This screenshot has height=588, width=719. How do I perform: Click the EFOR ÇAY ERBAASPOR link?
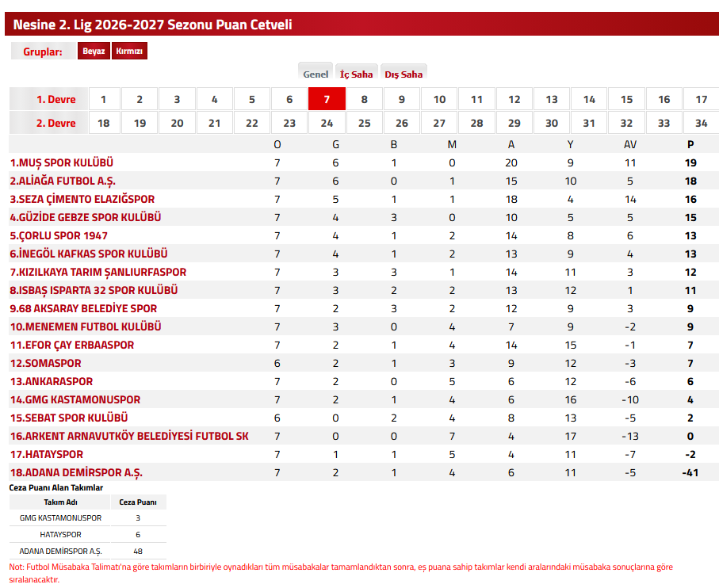click(x=72, y=345)
